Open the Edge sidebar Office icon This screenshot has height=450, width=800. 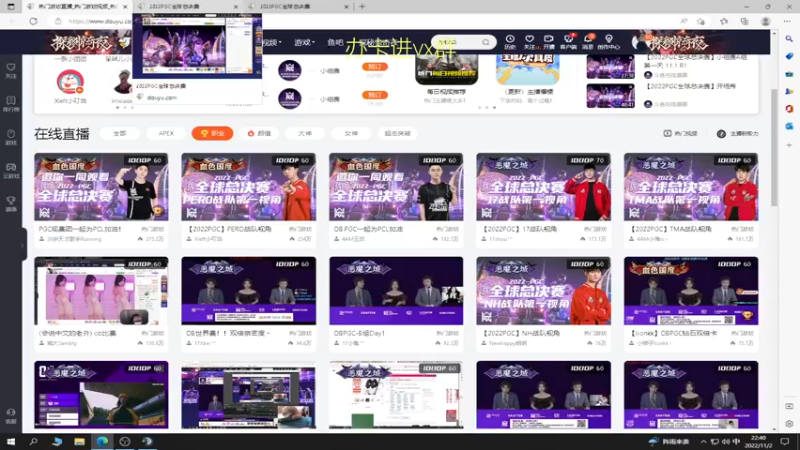[789, 109]
